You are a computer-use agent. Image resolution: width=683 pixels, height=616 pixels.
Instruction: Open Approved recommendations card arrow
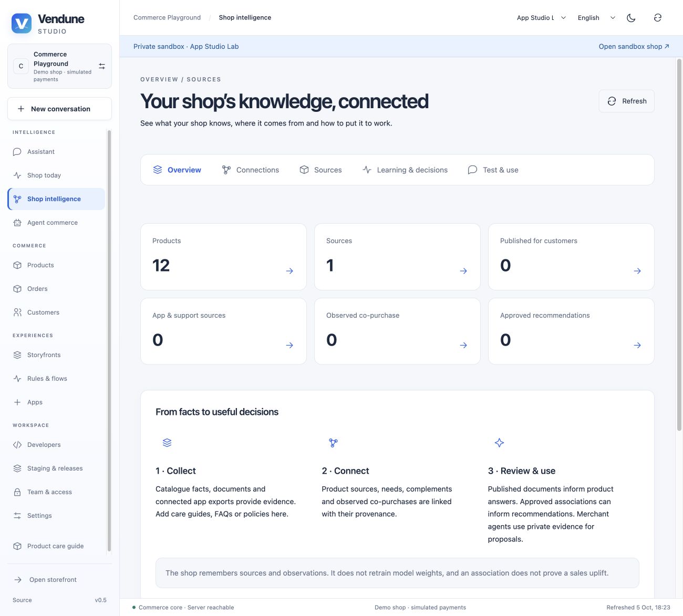637,346
